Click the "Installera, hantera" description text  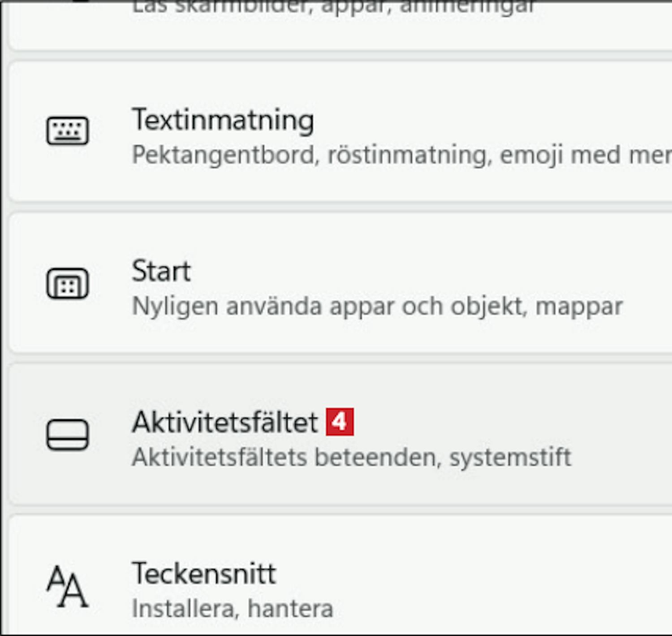click(x=232, y=609)
